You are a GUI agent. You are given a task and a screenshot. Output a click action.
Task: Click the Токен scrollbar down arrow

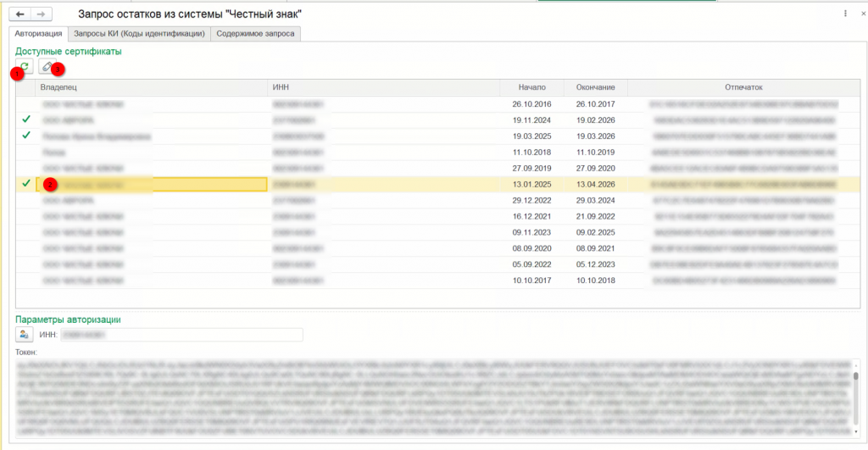tap(856, 431)
